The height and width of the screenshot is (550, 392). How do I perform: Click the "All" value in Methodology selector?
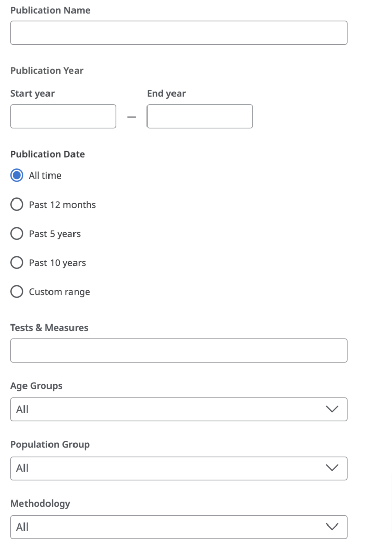[x=22, y=527]
